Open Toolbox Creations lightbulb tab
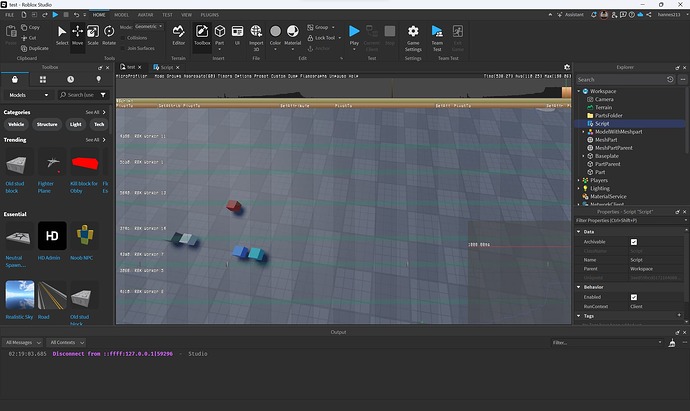 [99, 79]
